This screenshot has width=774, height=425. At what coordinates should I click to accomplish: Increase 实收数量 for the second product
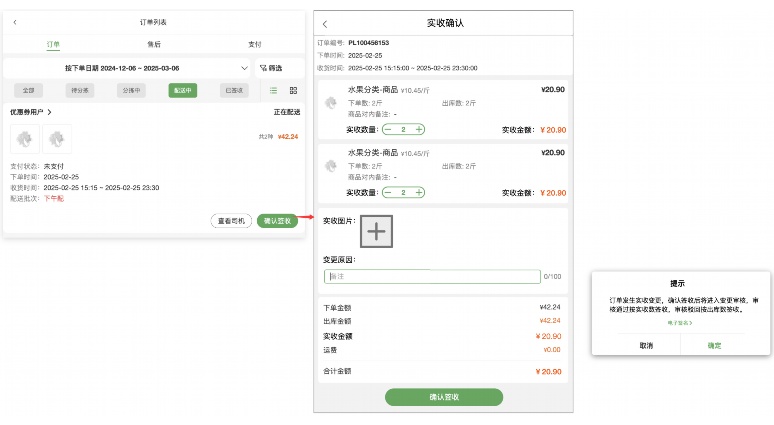[x=419, y=193]
